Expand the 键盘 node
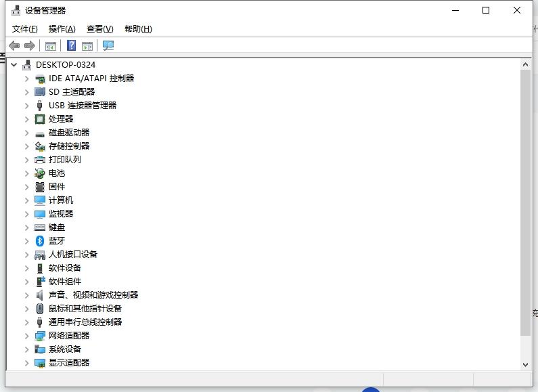 coord(27,227)
